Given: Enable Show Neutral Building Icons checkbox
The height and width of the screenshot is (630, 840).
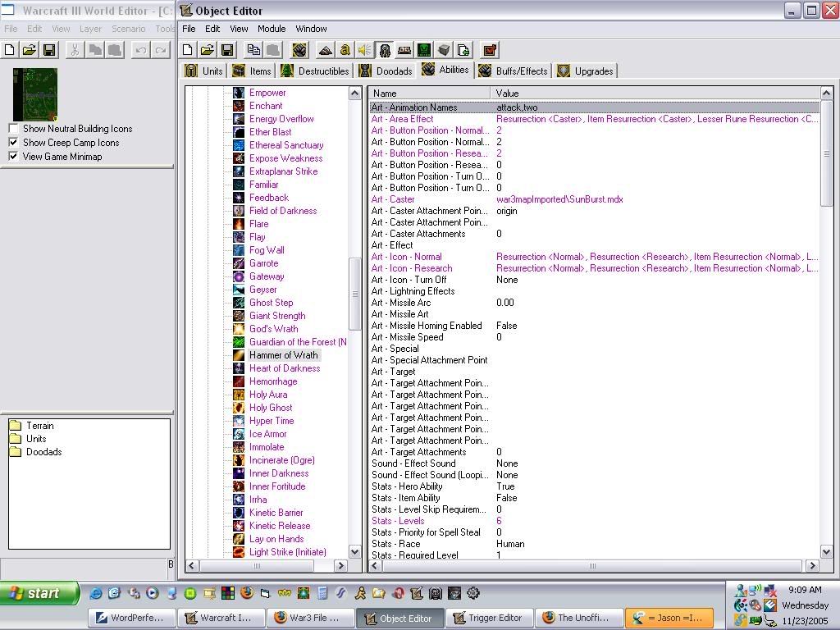Looking at the screenshot, I should (13, 129).
